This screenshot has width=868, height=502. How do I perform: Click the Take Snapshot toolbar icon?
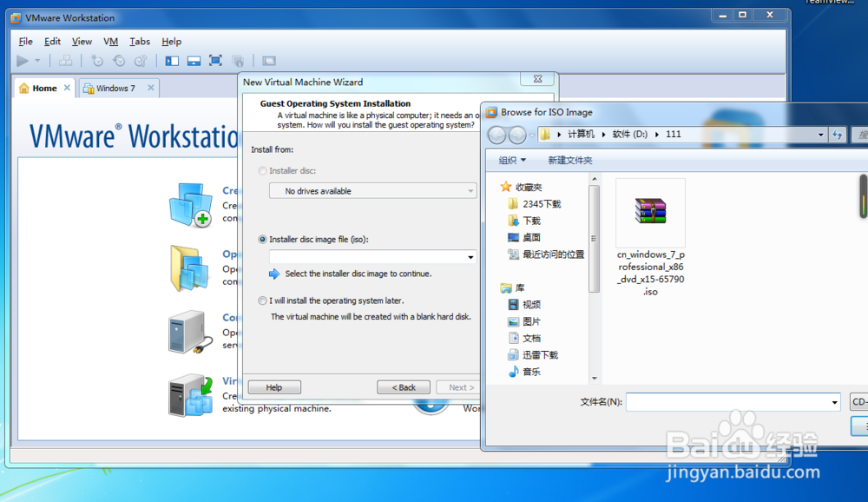tap(95, 61)
